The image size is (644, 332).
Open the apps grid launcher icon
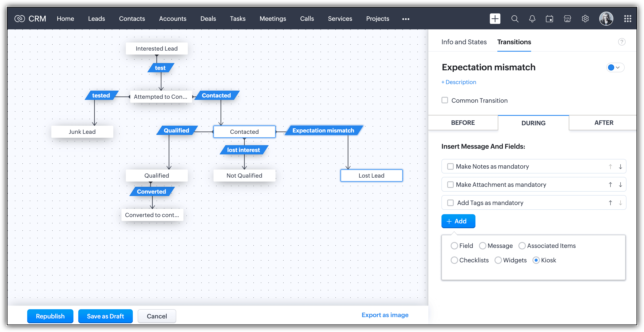click(x=628, y=19)
